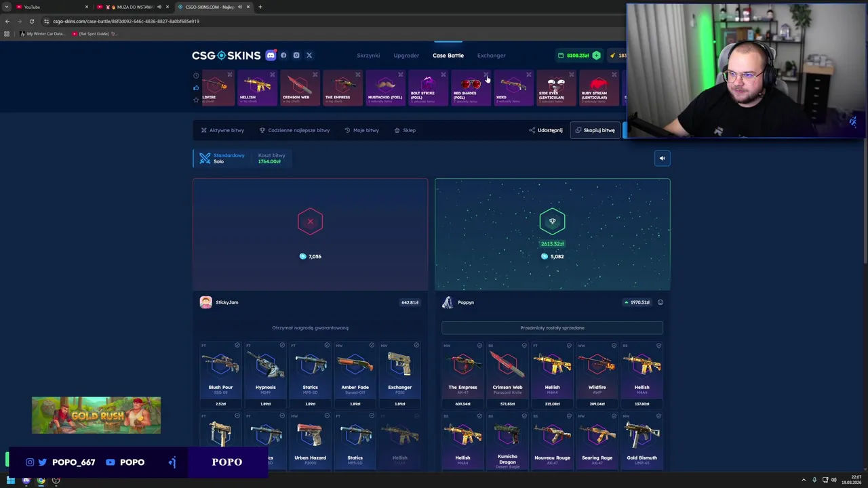Click the address bar URL
Image resolution: width=868 pixels, height=488 pixels.
pos(126,21)
